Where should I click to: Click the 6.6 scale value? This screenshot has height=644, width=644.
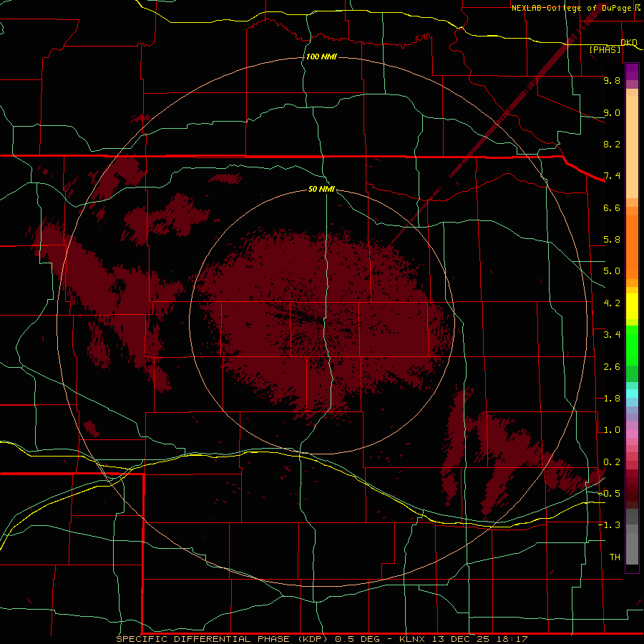pyautogui.click(x=612, y=208)
